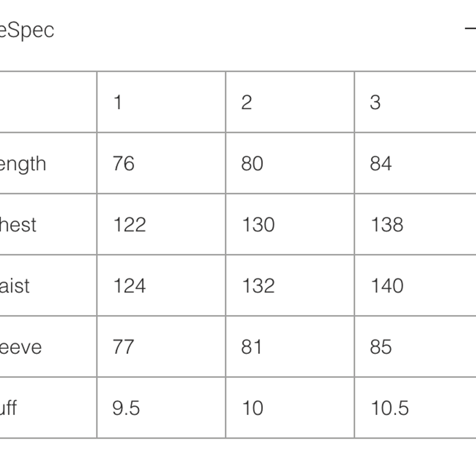
Task: Click the waist value 124
Action: (130, 286)
